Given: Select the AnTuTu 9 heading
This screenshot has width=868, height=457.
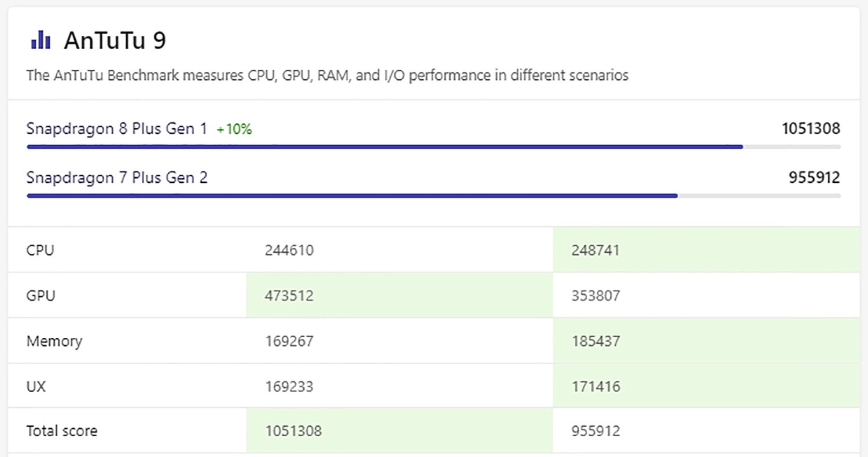Looking at the screenshot, I should click(x=115, y=40).
